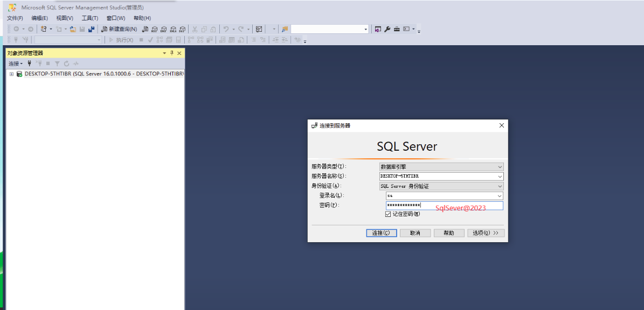Viewport: 644px width, 310px height.
Task: Click the redo arrow icon
Action: (x=241, y=29)
